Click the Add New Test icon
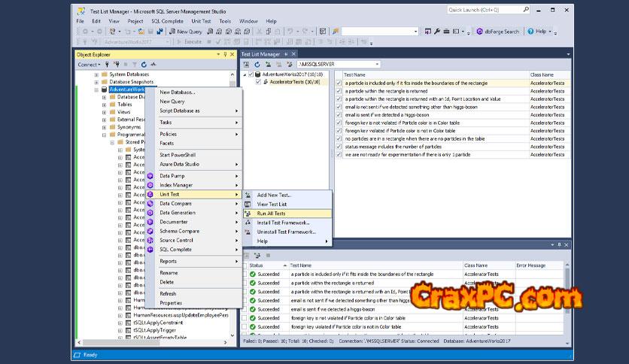Screen dimensions: 629x364 coord(248,195)
